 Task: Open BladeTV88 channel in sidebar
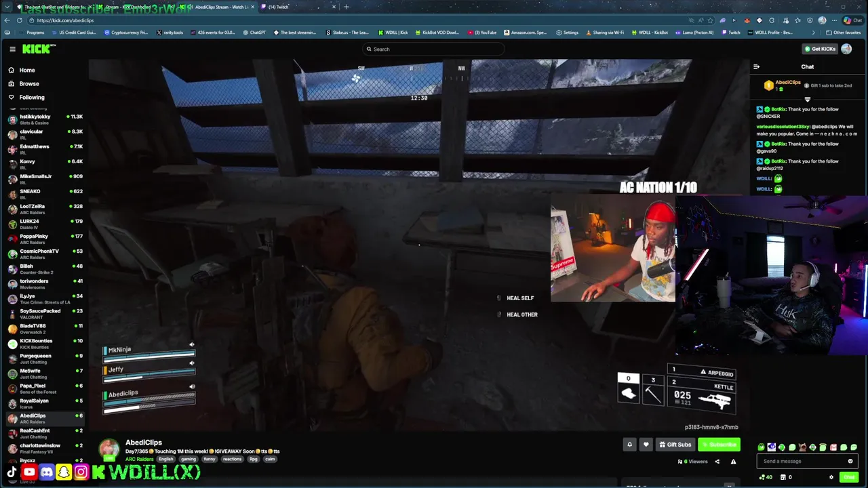45,329
